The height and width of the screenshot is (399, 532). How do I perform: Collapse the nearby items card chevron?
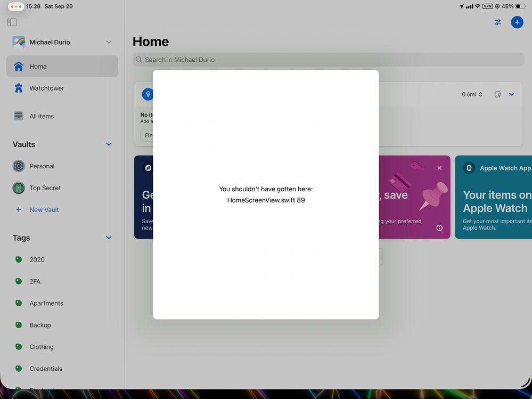(512, 94)
